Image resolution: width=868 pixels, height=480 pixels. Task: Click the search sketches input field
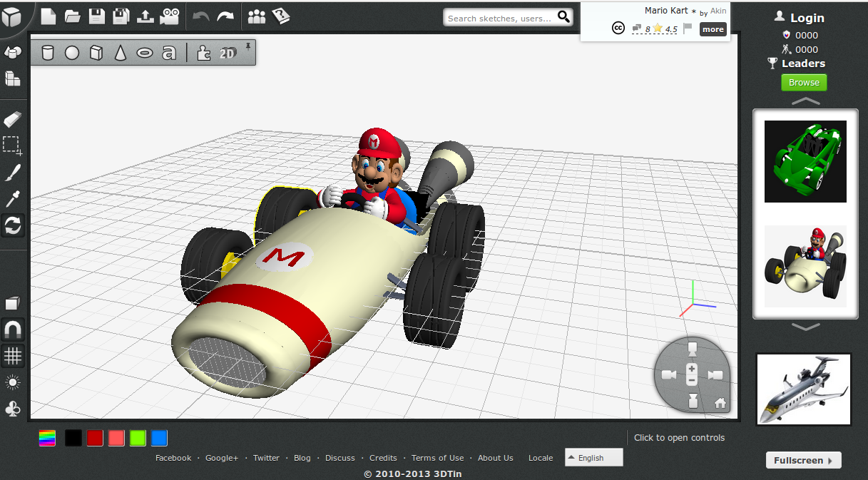pos(499,18)
